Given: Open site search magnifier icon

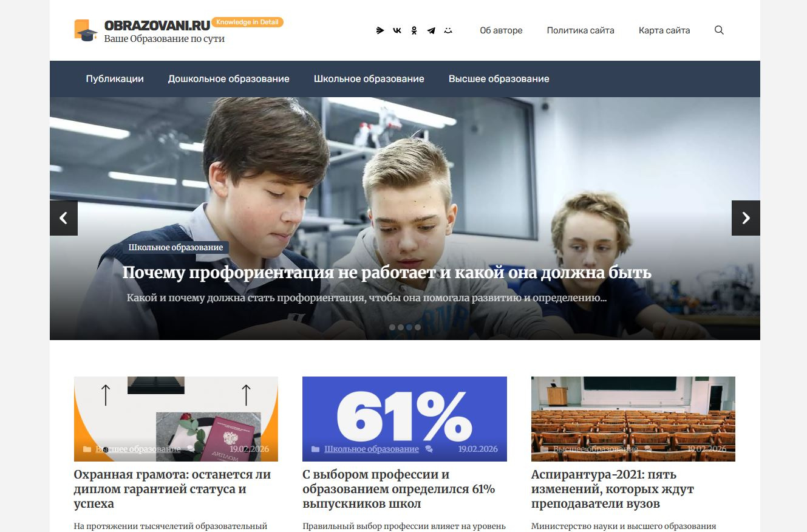Looking at the screenshot, I should coord(719,30).
